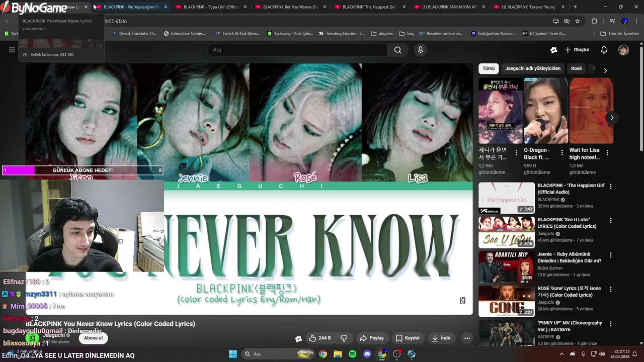
Task: Open options for Jennie Ruby Albümünü video
Action: (611, 255)
